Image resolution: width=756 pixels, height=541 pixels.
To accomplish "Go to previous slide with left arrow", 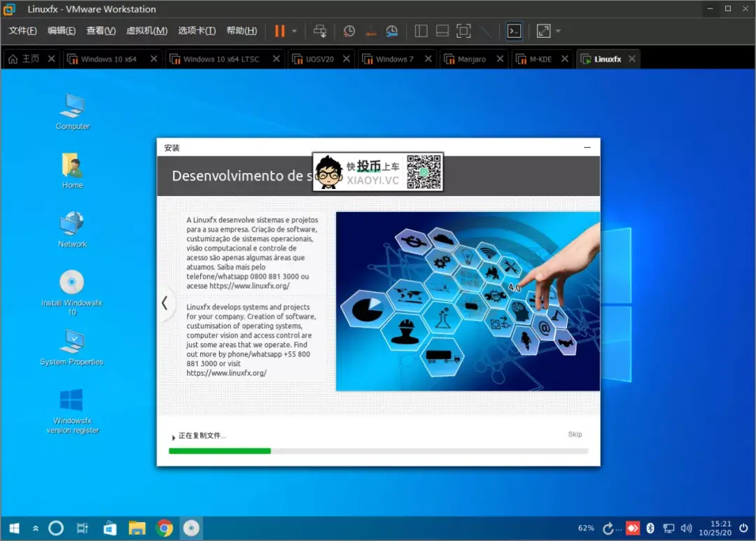I will 164,303.
